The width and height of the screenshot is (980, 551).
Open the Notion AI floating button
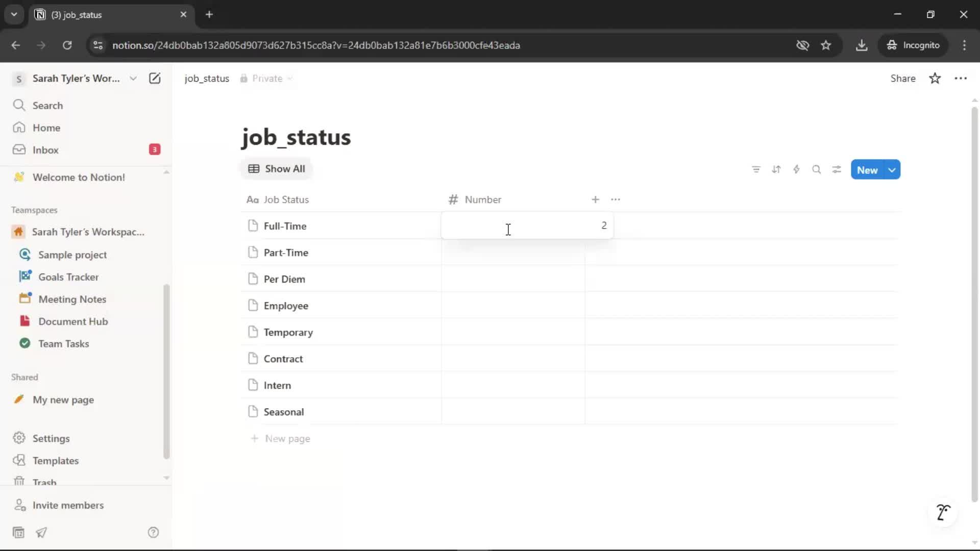[x=943, y=512]
